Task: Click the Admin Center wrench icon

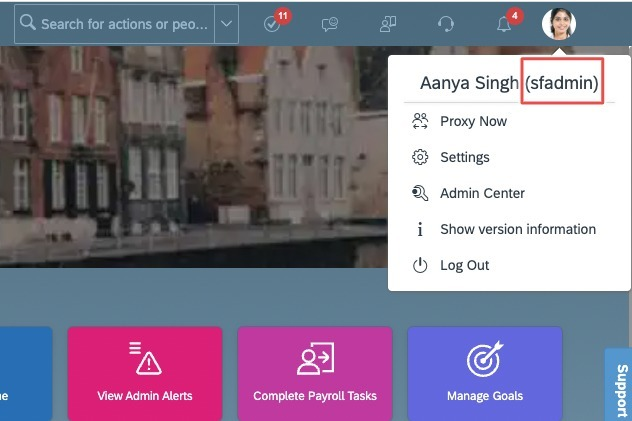Action: (420, 193)
